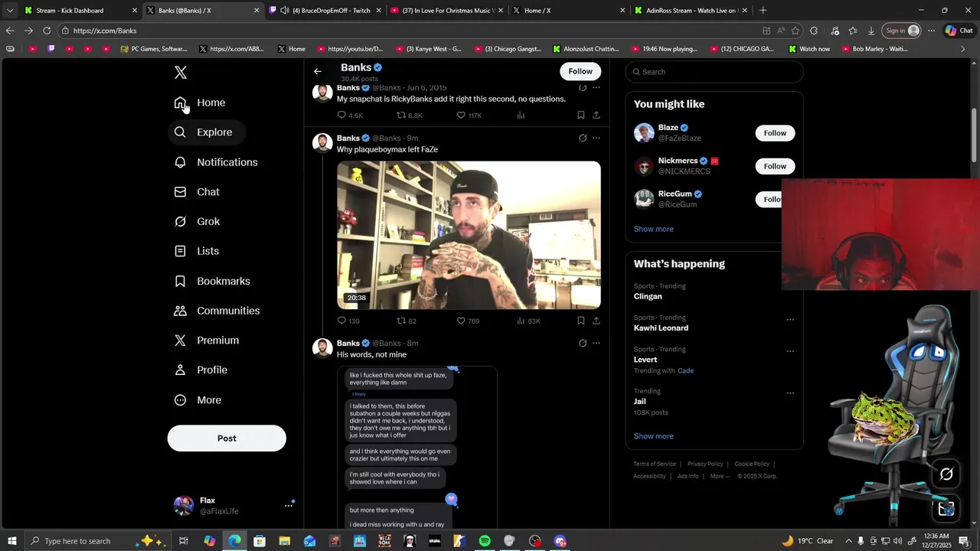Follow Blaze in You might like

(775, 133)
